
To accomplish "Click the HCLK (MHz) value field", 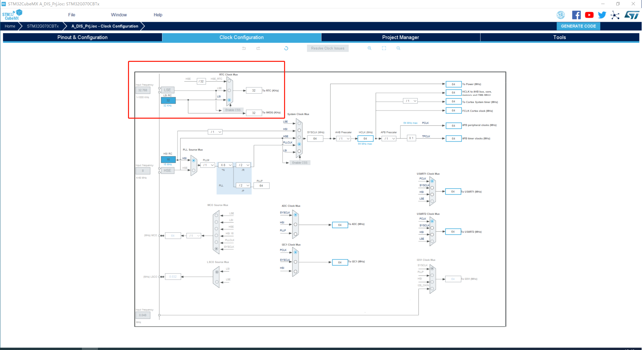I will [x=365, y=138].
